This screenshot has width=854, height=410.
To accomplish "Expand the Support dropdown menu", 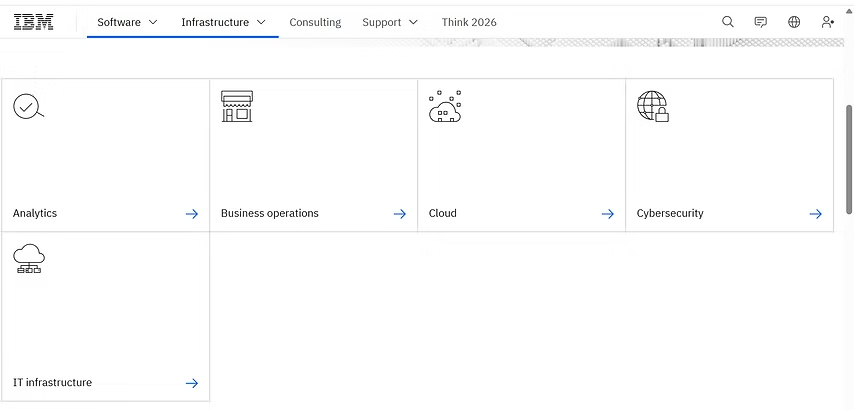I will [390, 22].
